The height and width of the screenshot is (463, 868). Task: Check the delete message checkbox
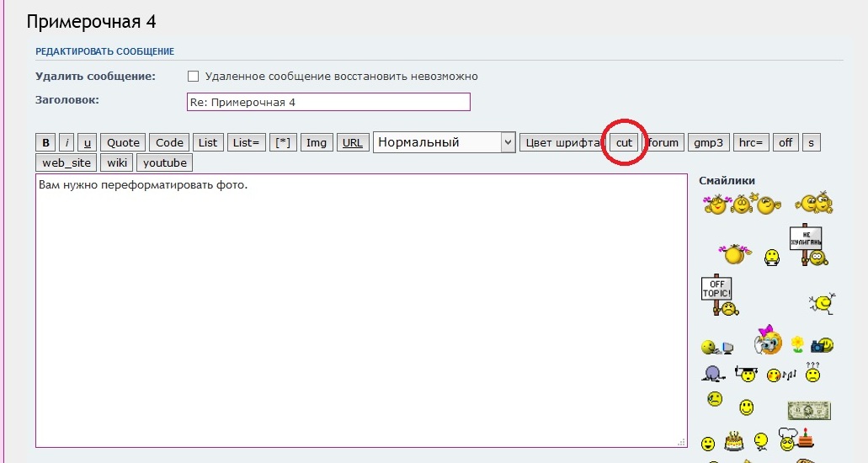coord(193,77)
